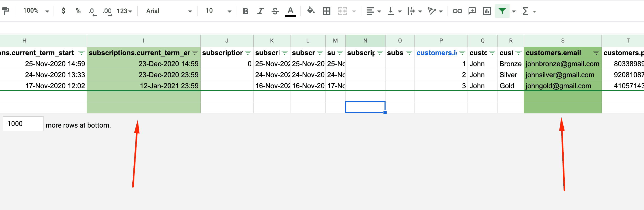Open filter menu in column N header
644x210 pixels.
[x=380, y=53]
